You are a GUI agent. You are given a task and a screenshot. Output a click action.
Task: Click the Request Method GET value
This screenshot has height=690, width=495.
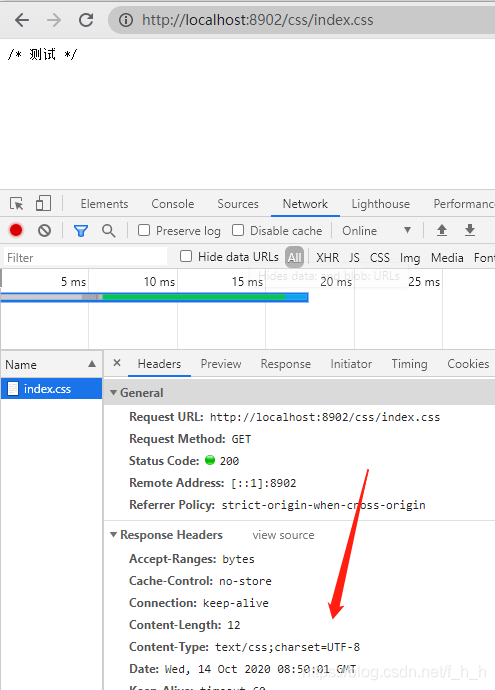pos(241,439)
